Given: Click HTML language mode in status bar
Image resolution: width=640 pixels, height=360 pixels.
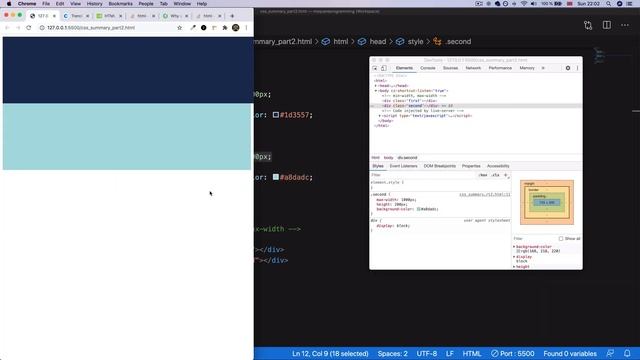Looking at the screenshot, I should point(471,353).
